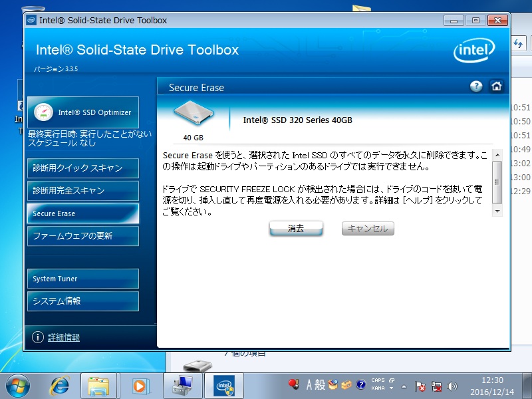Screen dimensions: 532x399
Task: Select Secure Erase in sidebar
Action: [x=83, y=213]
